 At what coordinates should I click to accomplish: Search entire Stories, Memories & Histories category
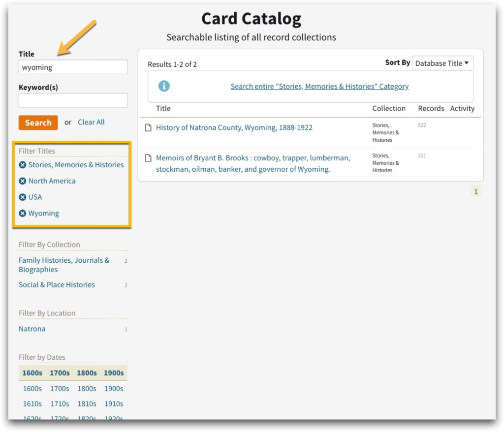319,86
